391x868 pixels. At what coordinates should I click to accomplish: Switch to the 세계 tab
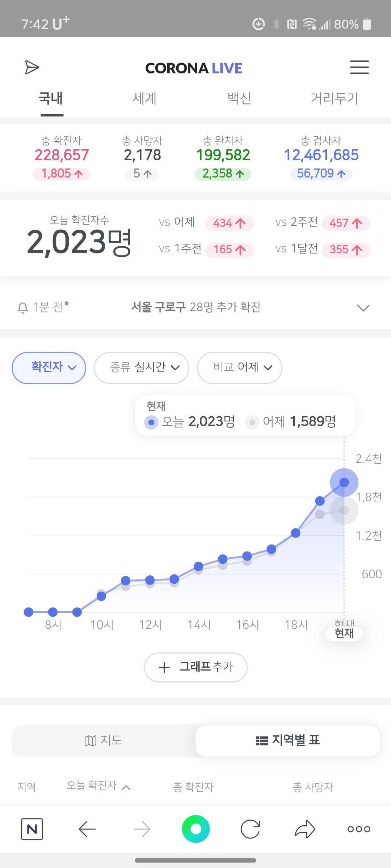coord(144,98)
